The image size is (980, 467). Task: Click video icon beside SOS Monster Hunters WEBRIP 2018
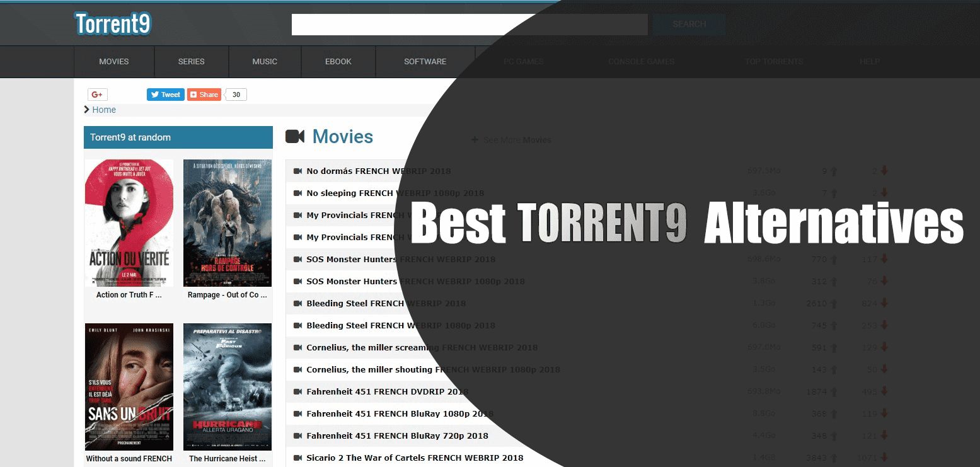click(x=298, y=259)
